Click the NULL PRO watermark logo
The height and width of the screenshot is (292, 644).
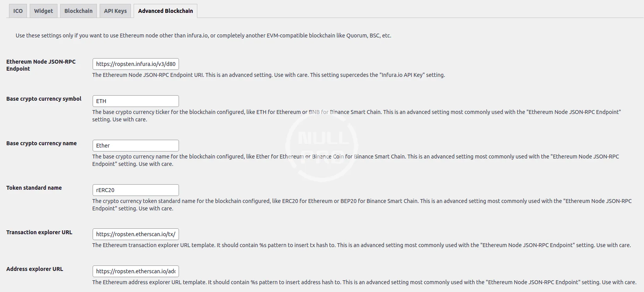click(x=322, y=146)
